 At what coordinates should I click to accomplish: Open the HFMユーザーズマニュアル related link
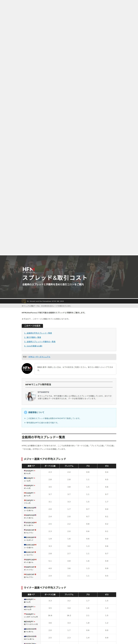39,357
